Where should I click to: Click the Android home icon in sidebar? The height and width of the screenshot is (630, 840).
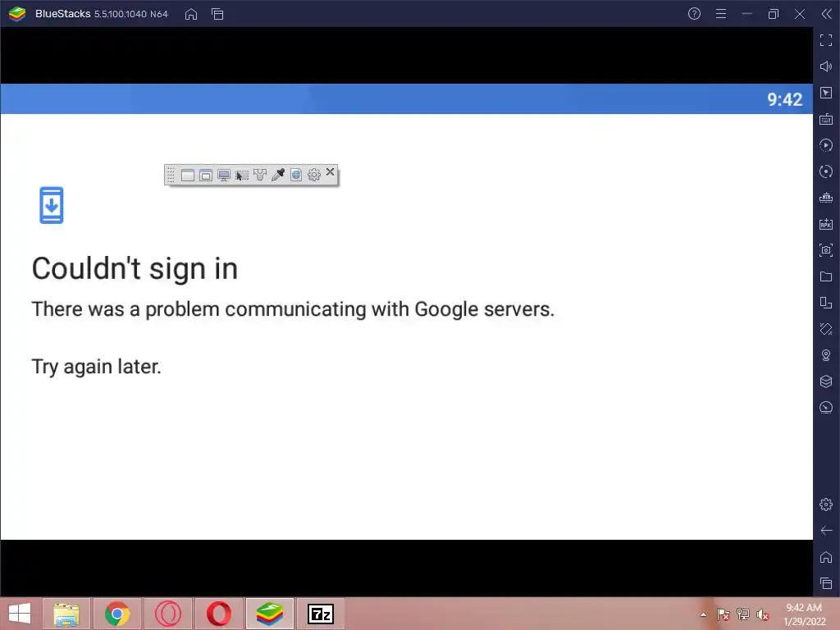(x=826, y=557)
